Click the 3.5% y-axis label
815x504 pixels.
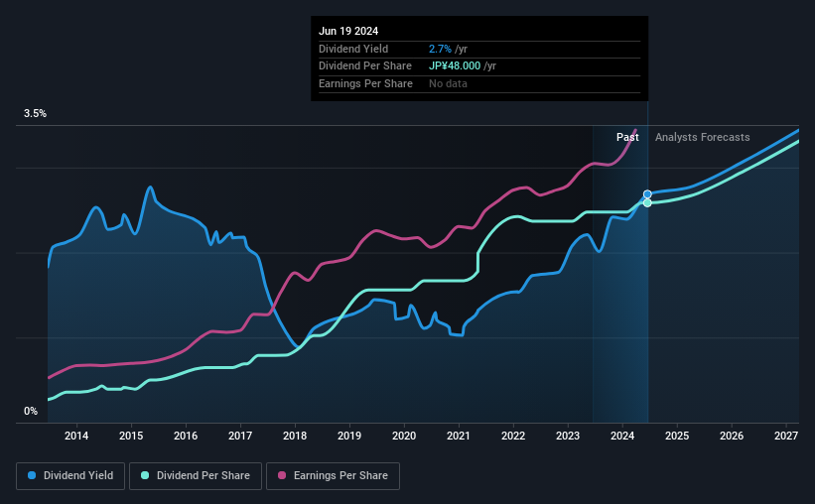[35, 114]
